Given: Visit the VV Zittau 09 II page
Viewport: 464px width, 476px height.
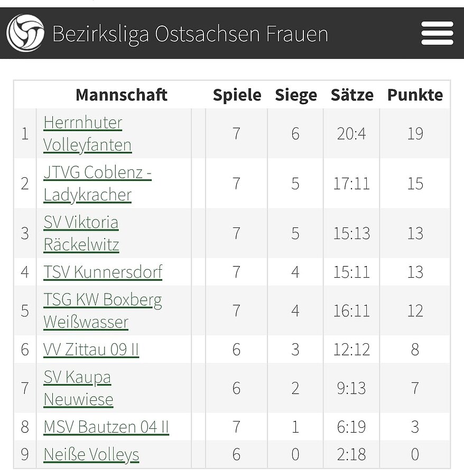Looking at the screenshot, I should coord(91,349).
